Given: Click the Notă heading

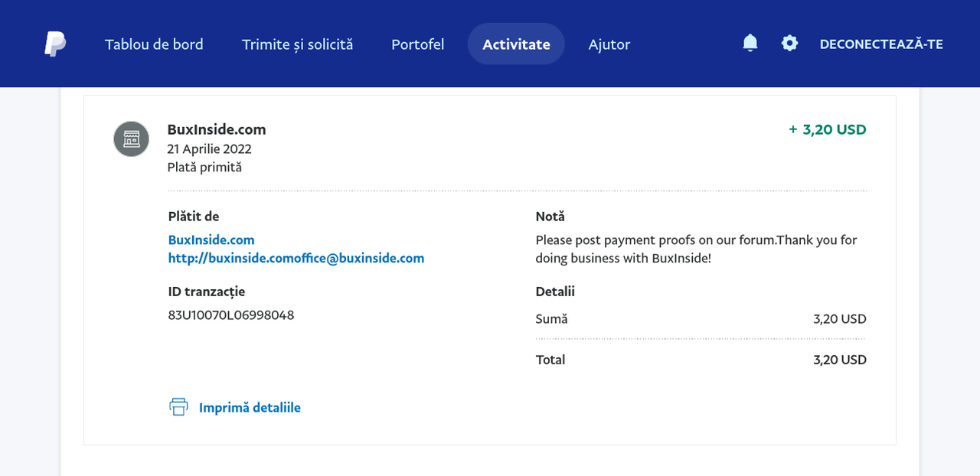Looking at the screenshot, I should (x=550, y=217).
